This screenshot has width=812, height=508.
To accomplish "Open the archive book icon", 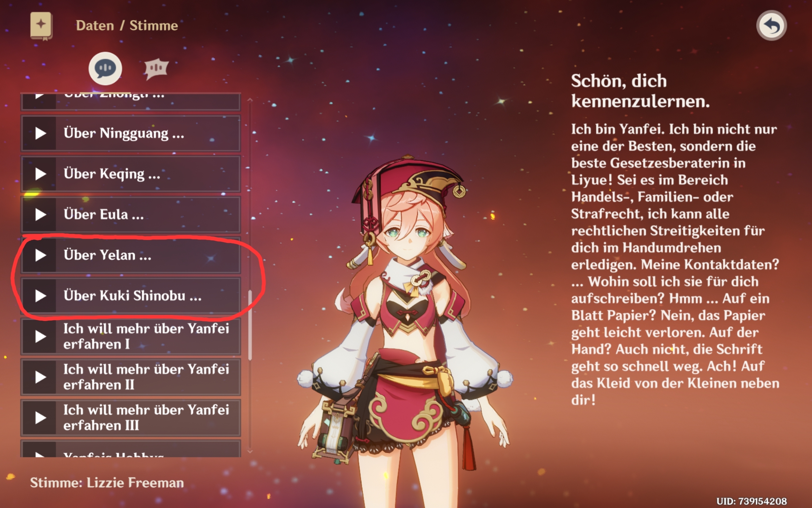I will click(x=41, y=26).
